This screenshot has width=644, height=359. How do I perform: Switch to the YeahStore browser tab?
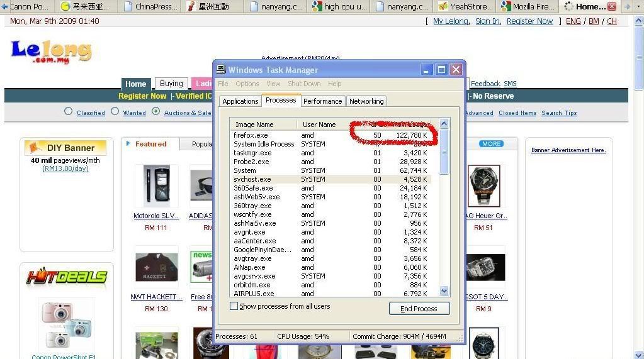point(465,7)
